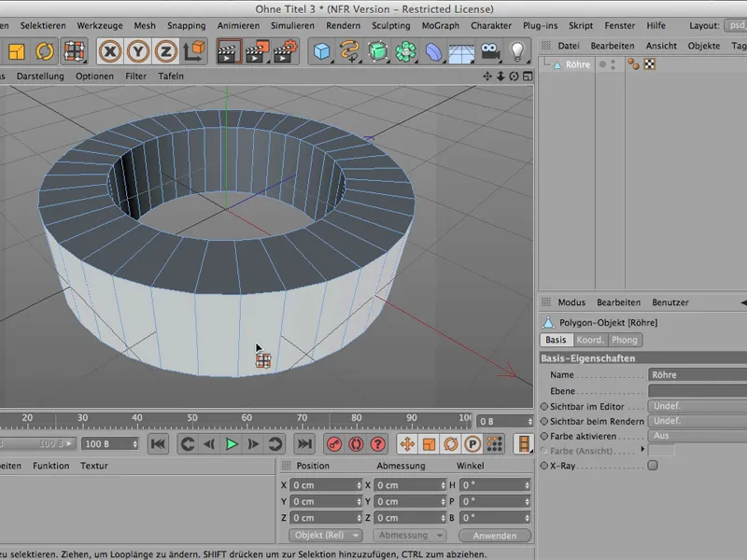The height and width of the screenshot is (560, 747).
Task: Add a cube primitive object
Action: pos(322,51)
